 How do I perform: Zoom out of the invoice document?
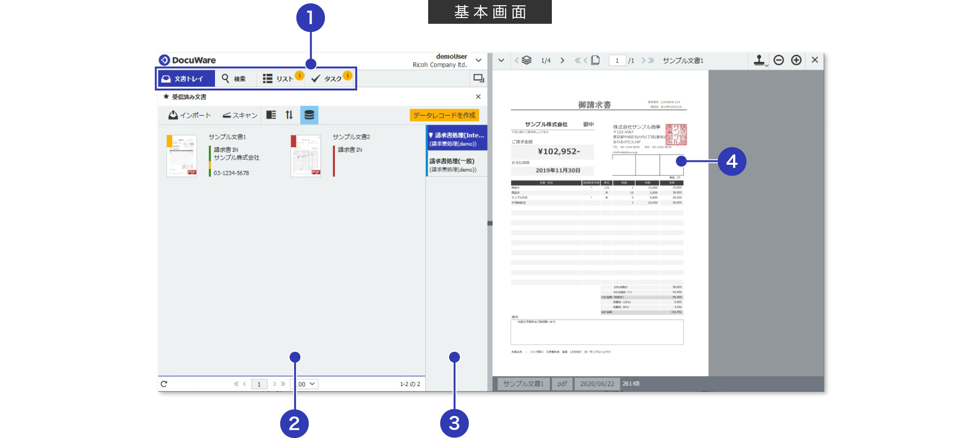point(779,60)
